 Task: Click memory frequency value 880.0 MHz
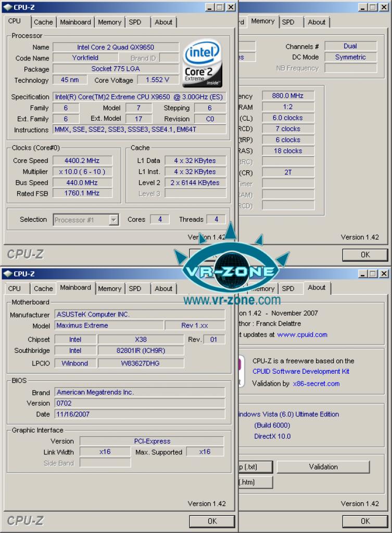tap(288, 96)
